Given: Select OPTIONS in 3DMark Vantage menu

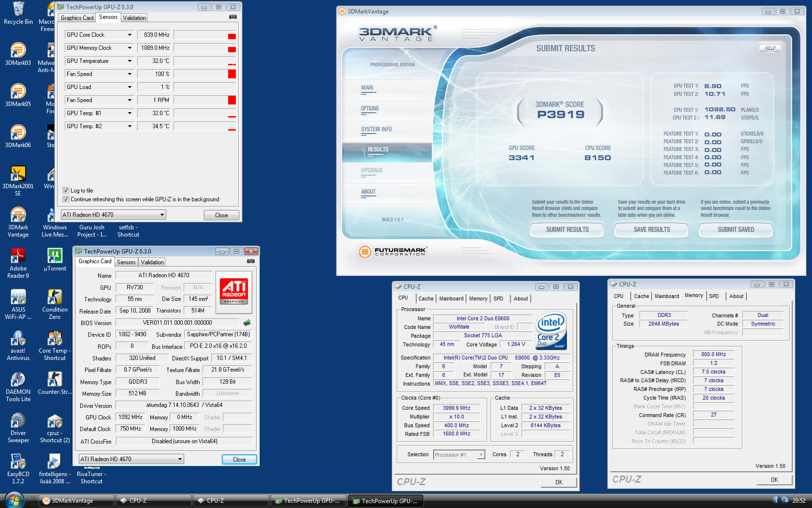Looking at the screenshot, I should pyautogui.click(x=370, y=109).
